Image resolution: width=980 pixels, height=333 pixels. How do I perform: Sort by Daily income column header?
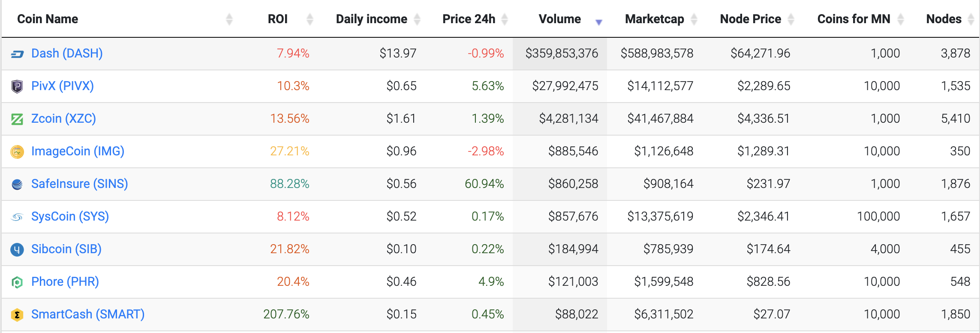click(371, 19)
